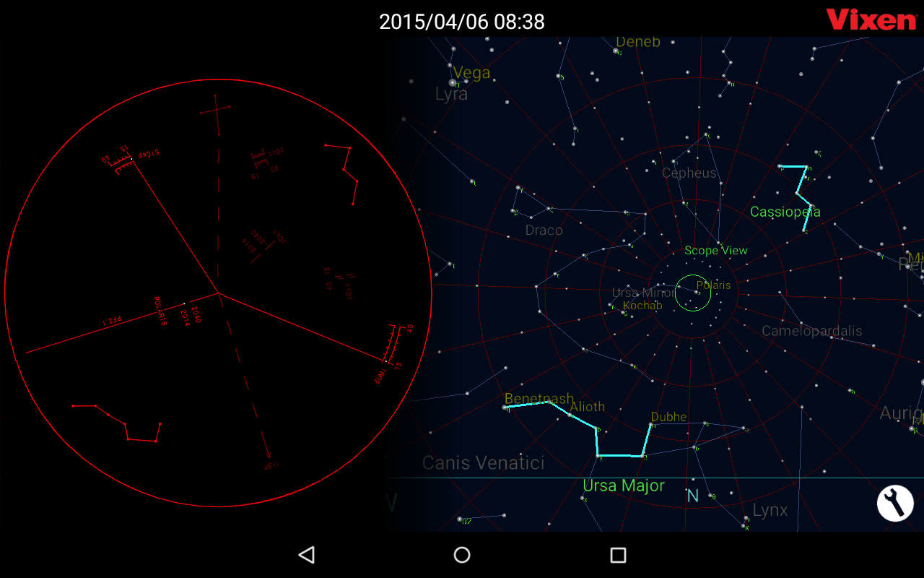Select the Dubhe star label

(669, 417)
